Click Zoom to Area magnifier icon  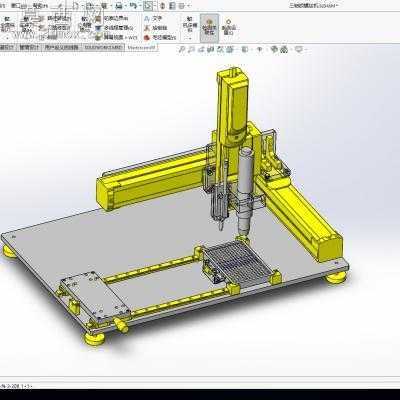(x=191, y=50)
